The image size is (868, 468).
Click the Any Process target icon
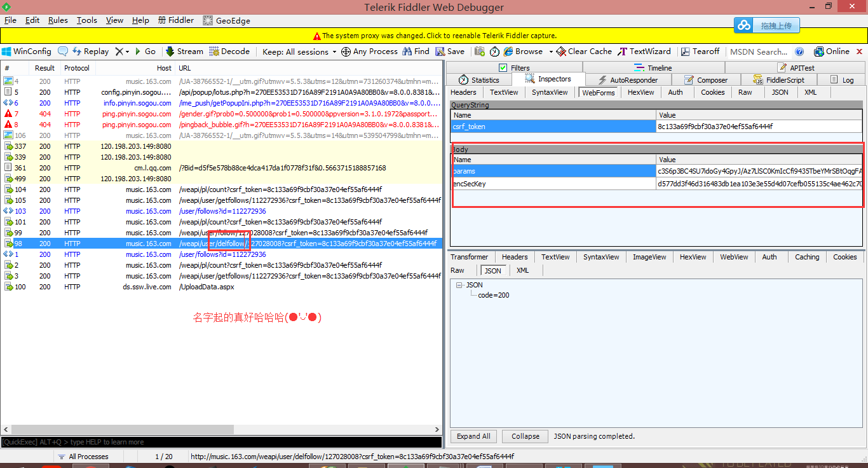[346, 52]
